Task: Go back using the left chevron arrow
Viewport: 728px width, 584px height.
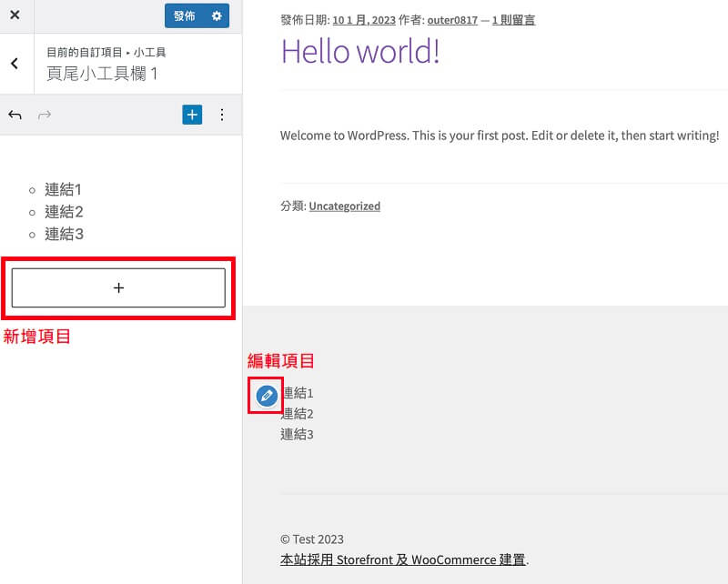Action: (15, 64)
